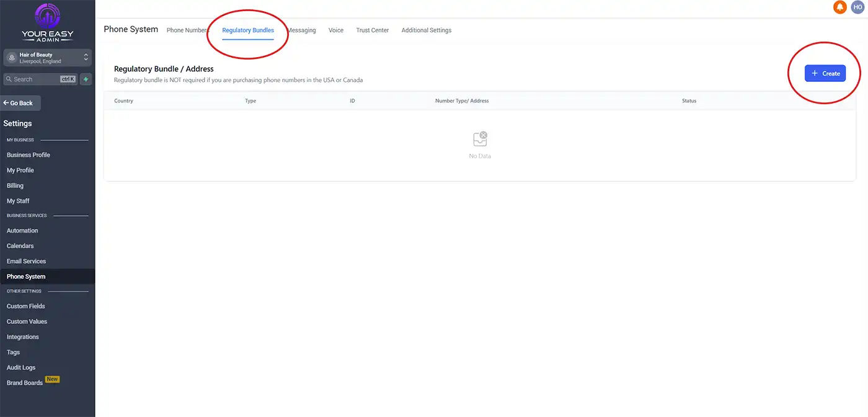
Task: Select Brand Boards in the sidebar
Action: (25, 383)
